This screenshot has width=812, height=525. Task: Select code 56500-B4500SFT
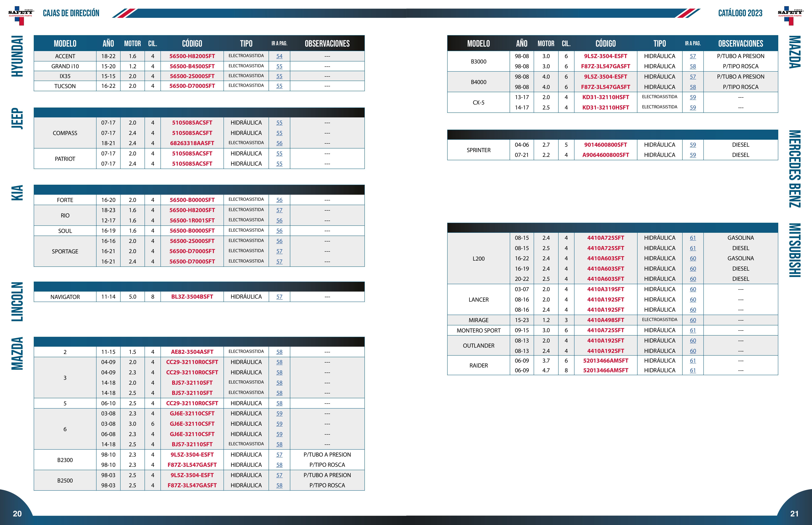coord(192,66)
